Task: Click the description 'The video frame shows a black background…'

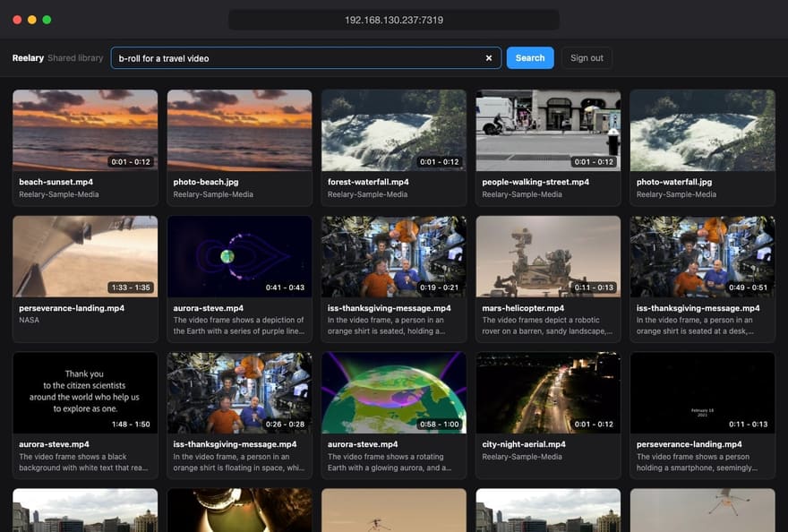Action: pyautogui.click(x=83, y=462)
